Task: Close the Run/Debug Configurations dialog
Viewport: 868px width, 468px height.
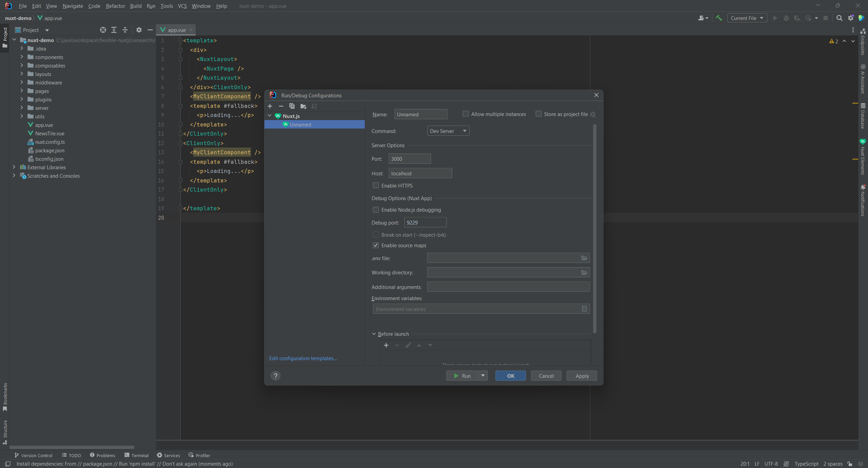Action: (596, 95)
